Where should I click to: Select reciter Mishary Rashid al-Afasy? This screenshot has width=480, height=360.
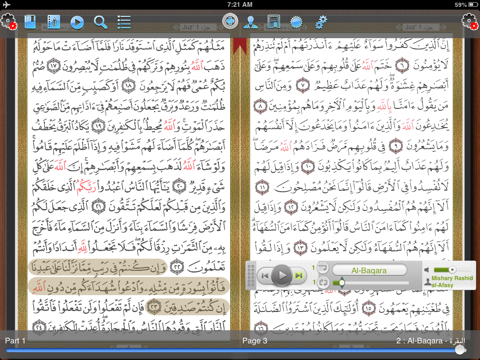pyautogui.click(x=452, y=281)
